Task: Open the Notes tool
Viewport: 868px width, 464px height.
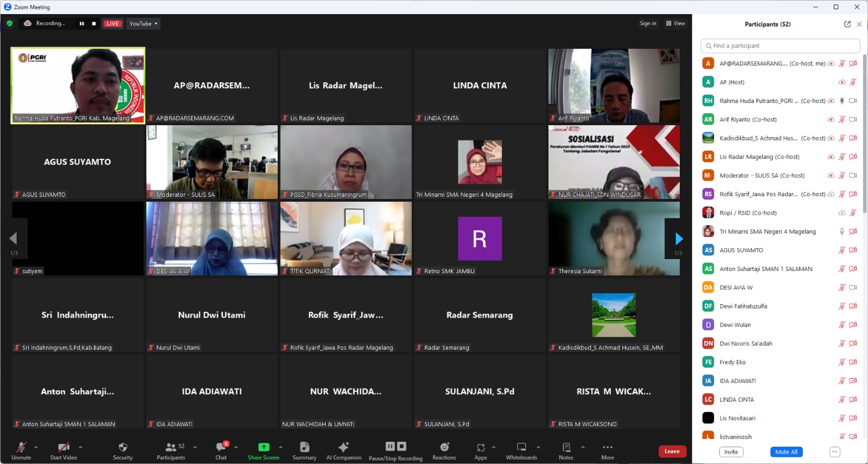Action: pos(566,450)
